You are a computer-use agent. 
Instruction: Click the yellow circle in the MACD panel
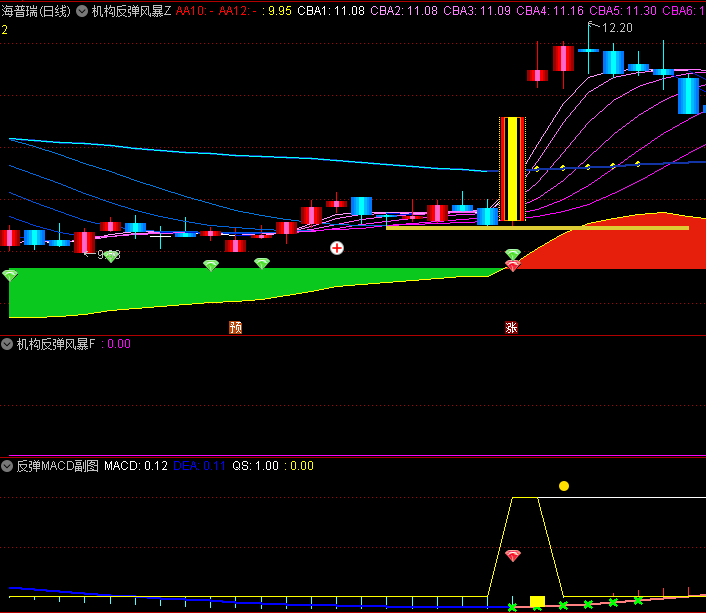pos(564,486)
